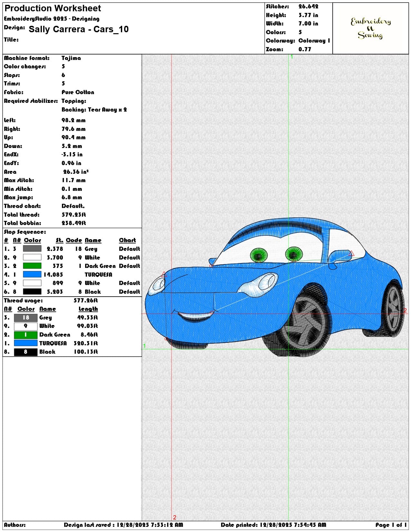Image resolution: width=411 pixels, height=532 pixels.
Task: Click the blue car embroidery design preview
Action: coord(274,287)
